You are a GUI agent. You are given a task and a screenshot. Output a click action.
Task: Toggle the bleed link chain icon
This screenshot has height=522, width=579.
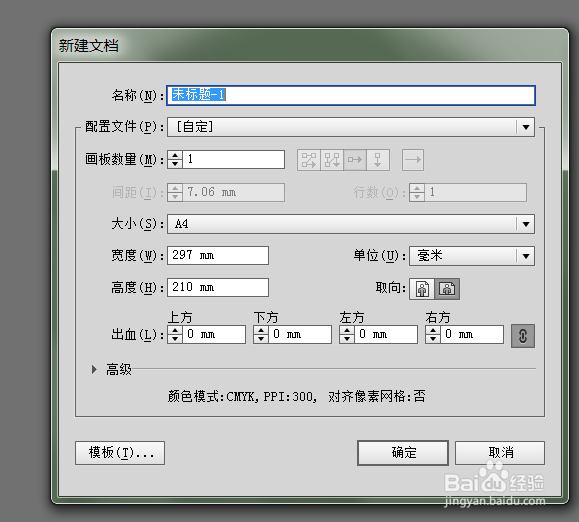(x=523, y=336)
